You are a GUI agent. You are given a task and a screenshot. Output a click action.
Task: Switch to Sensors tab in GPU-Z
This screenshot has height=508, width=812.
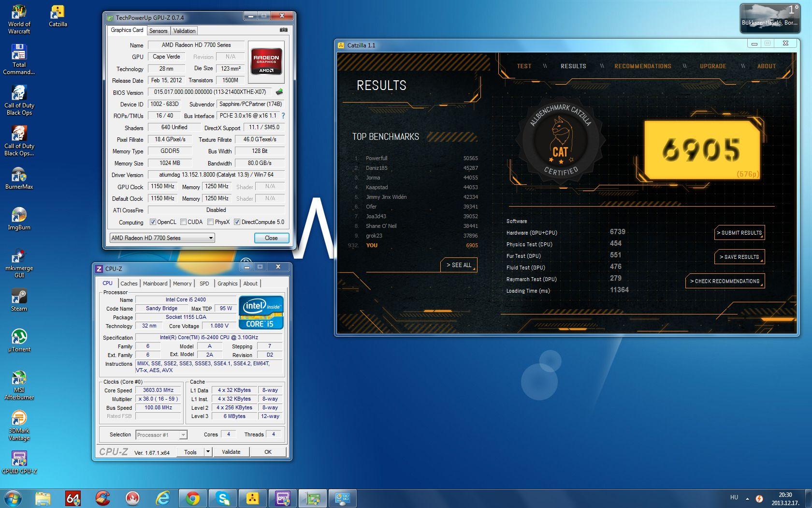pyautogui.click(x=158, y=31)
